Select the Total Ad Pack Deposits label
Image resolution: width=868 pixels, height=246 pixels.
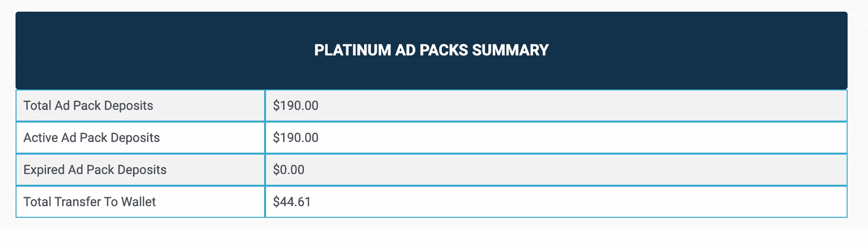click(88, 105)
